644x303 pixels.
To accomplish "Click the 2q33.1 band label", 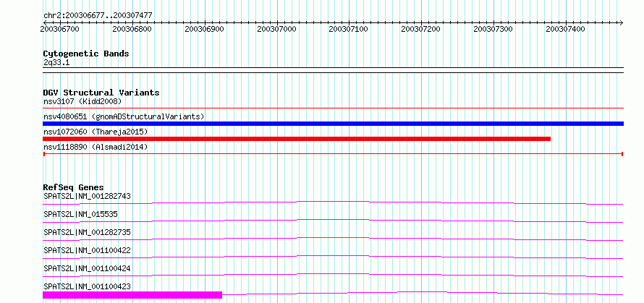I will point(56,63).
